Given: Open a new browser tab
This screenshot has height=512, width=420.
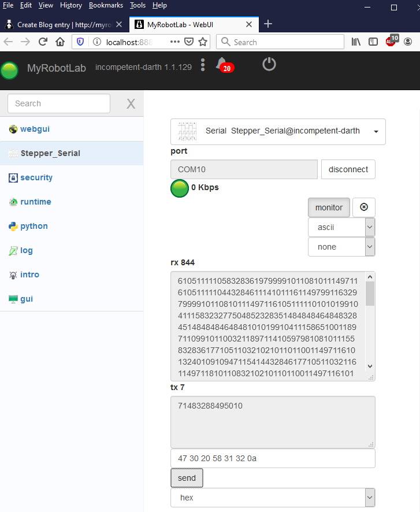Looking at the screenshot, I should tap(268, 24).
